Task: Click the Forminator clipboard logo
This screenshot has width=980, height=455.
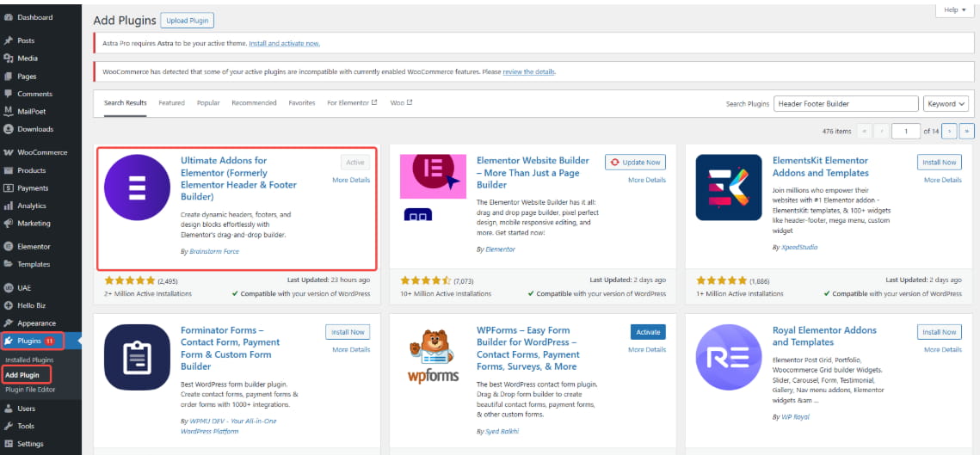Action: point(137,358)
